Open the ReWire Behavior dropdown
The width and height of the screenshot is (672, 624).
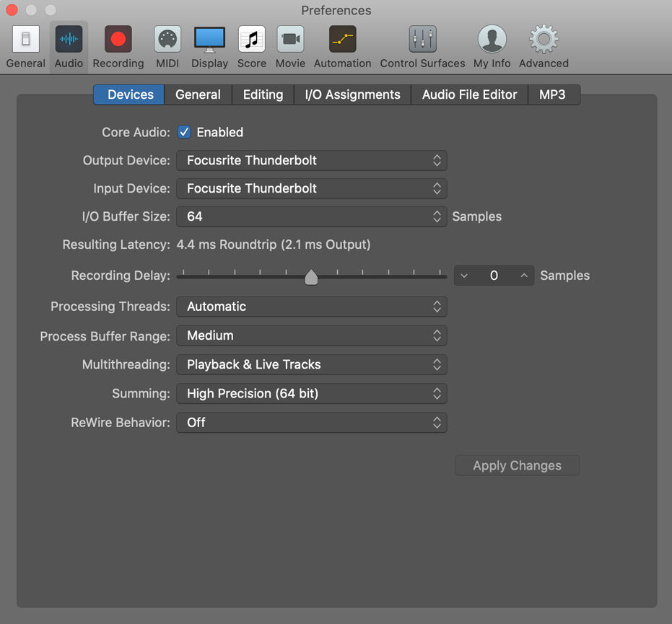coord(312,423)
